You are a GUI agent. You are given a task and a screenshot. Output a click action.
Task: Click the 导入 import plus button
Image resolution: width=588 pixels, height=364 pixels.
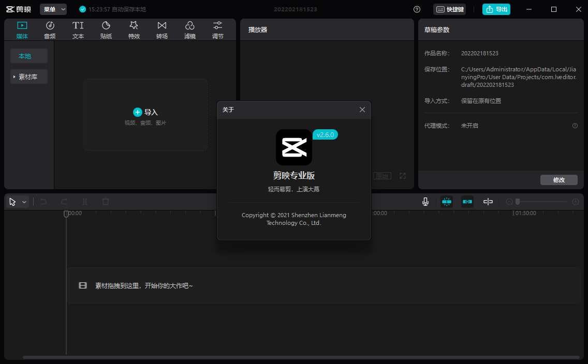point(138,112)
